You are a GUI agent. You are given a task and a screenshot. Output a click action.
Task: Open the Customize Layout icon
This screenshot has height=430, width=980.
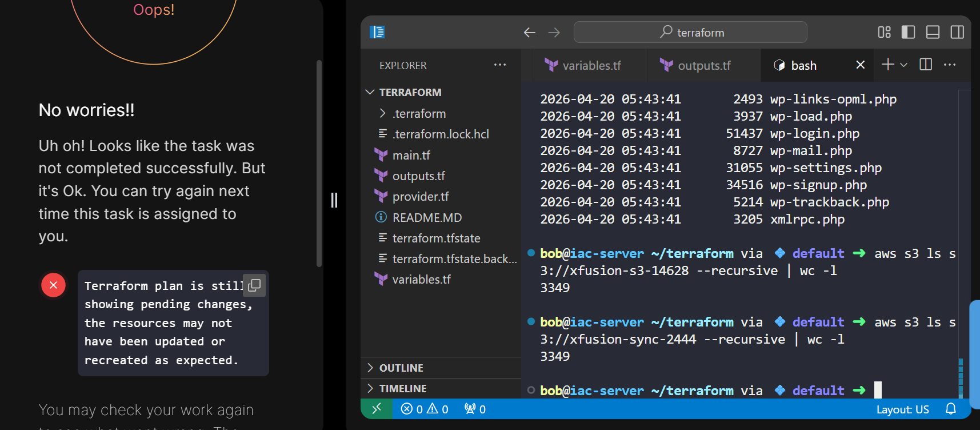coord(884,32)
